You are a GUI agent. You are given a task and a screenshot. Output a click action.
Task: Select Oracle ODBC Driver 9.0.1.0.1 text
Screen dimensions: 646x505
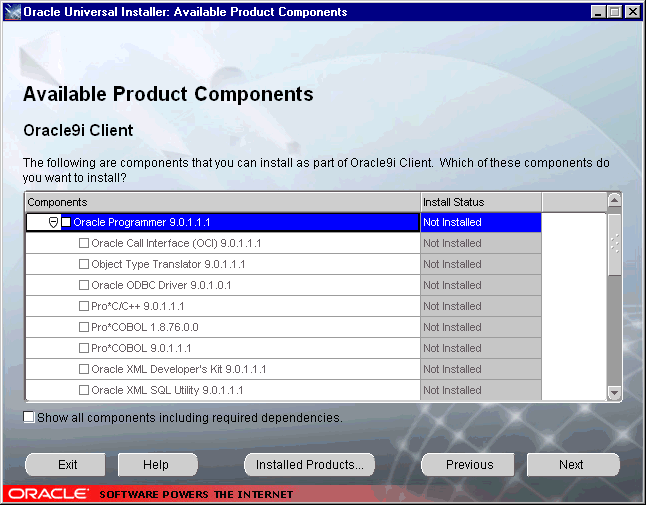(161, 285)
